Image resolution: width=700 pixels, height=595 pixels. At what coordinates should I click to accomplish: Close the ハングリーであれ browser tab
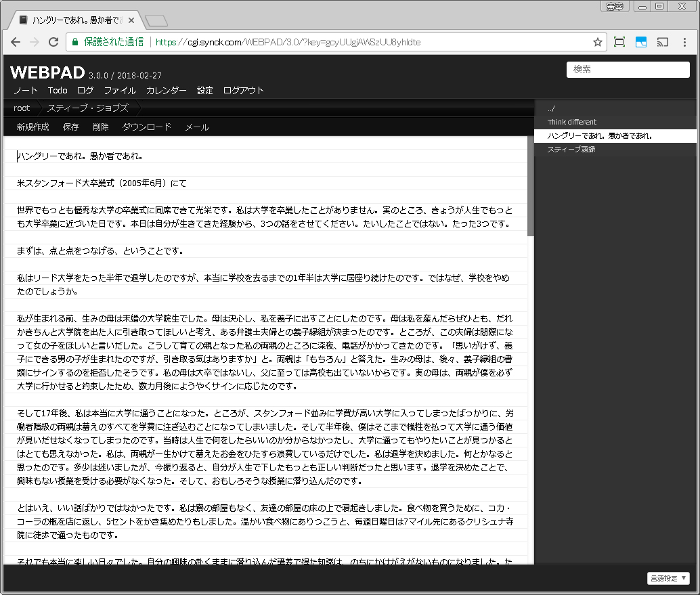coord(131,20)
